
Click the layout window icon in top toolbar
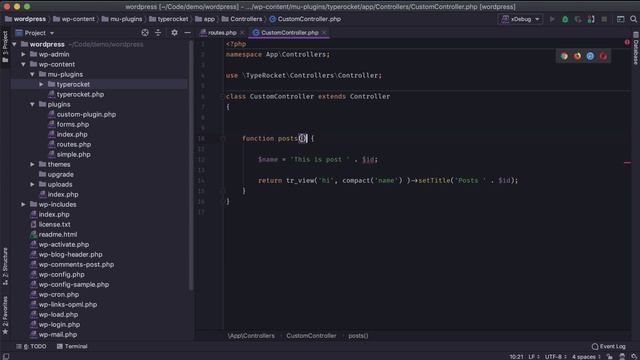point(620,19)
